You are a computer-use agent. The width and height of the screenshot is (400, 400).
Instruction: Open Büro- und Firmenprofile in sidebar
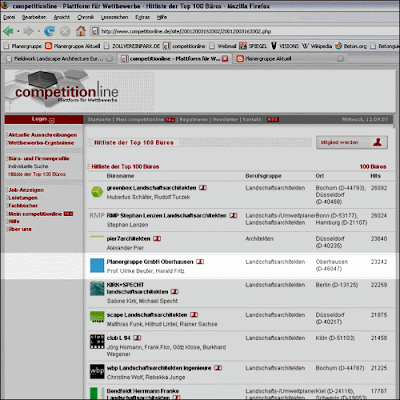coord(39,159)
